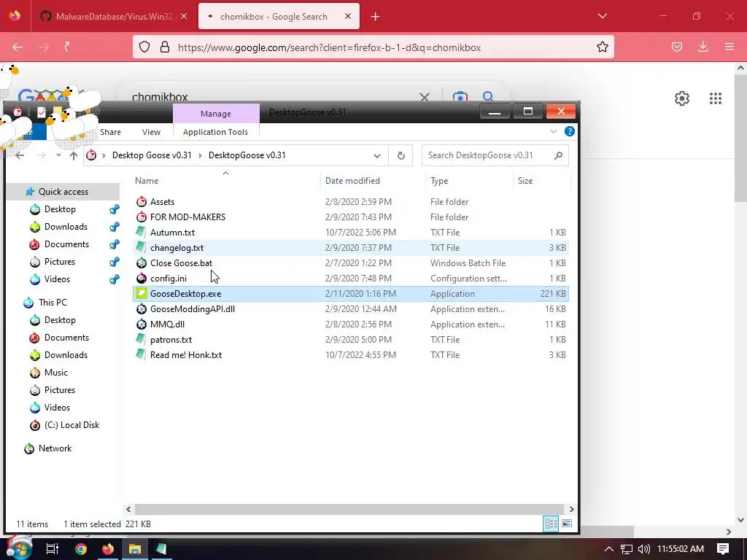Clear the Google search box with X

point(425,97)
